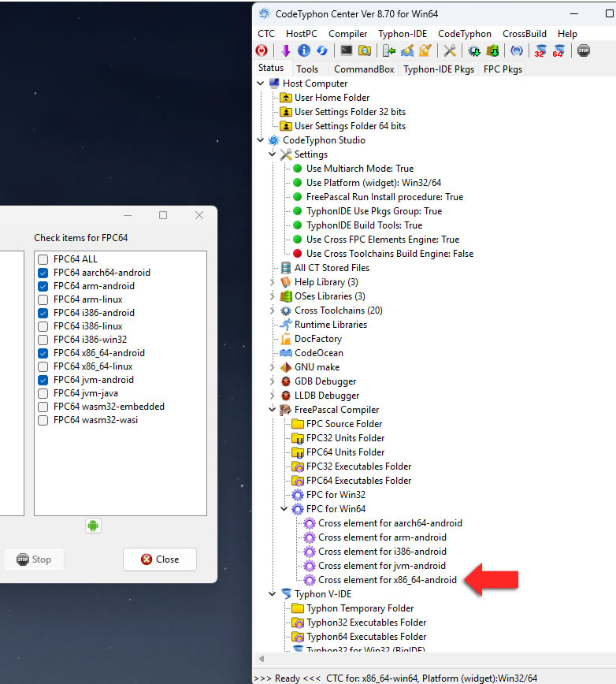Check FPC64 jvm-java

43,393
